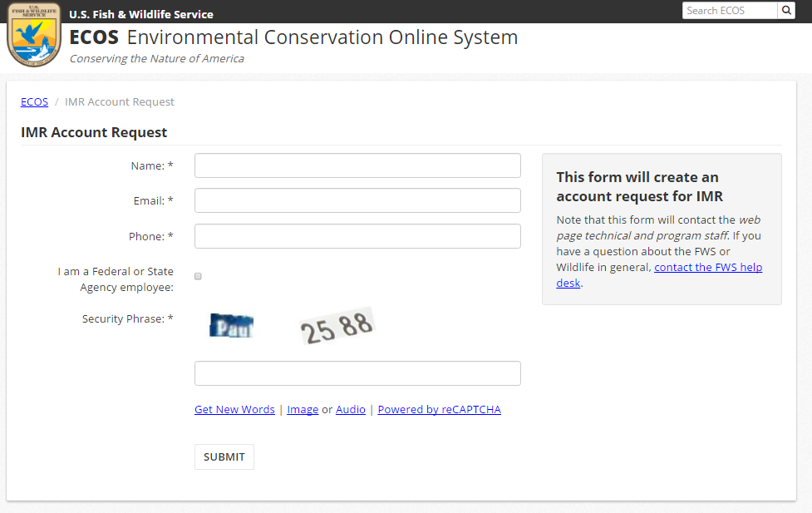Click the ECOS Environmental Conservation Online System title
Viewport: 812px width, 513px height.
(293, 37)
